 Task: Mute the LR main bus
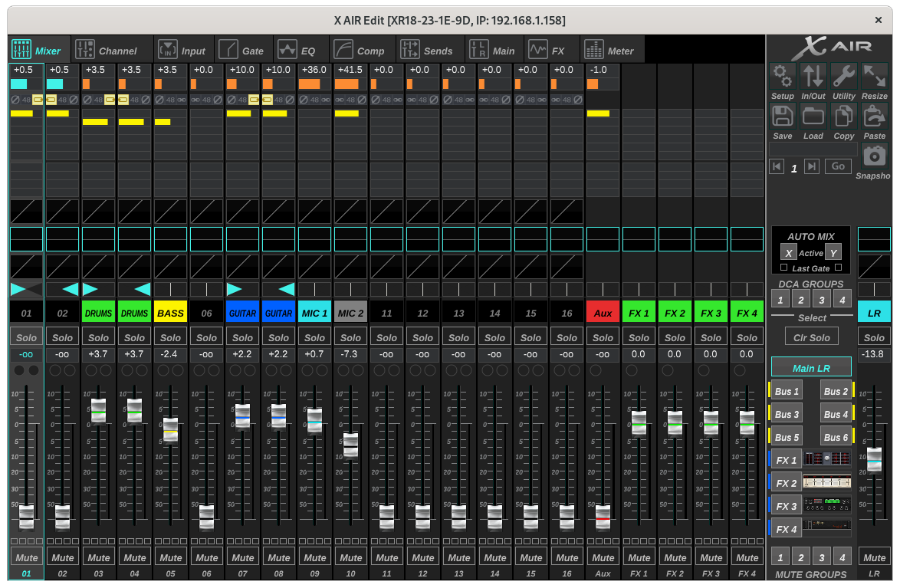click(x=874, y=557)
